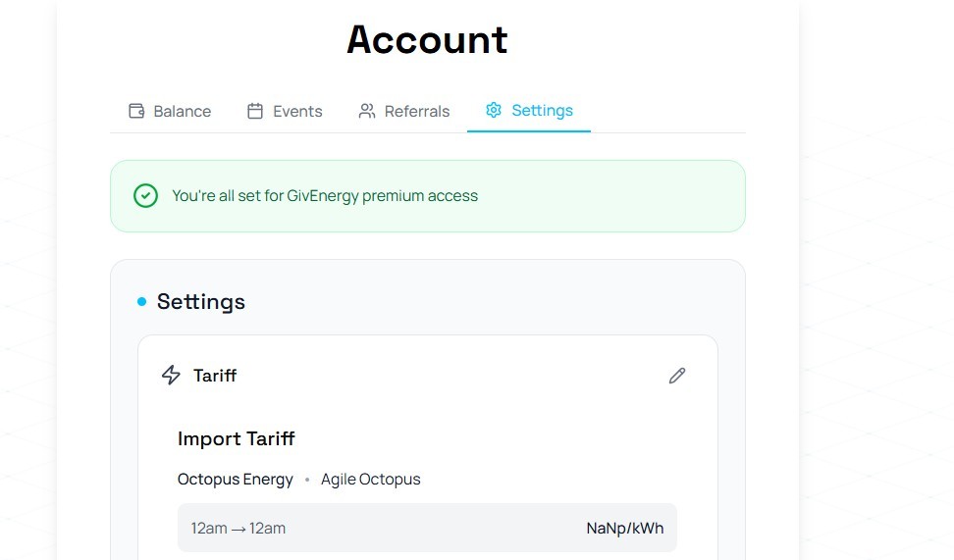
Task: Select the Settings tab label
Action: point(542,110)
